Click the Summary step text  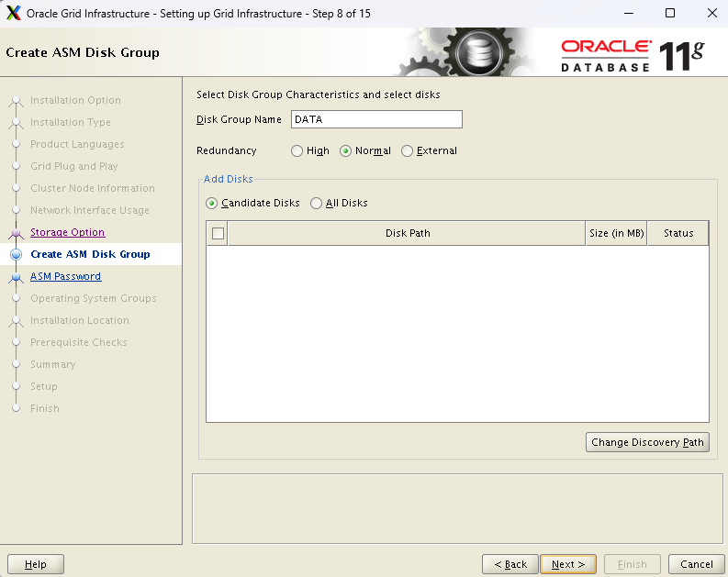click(x=53, y=364)
